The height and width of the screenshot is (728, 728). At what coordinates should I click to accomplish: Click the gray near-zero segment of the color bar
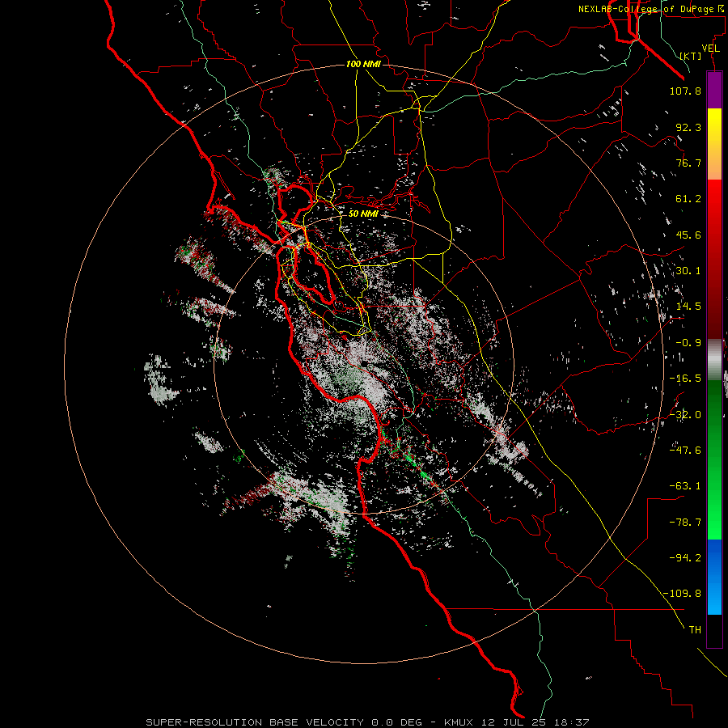(714, 359)
